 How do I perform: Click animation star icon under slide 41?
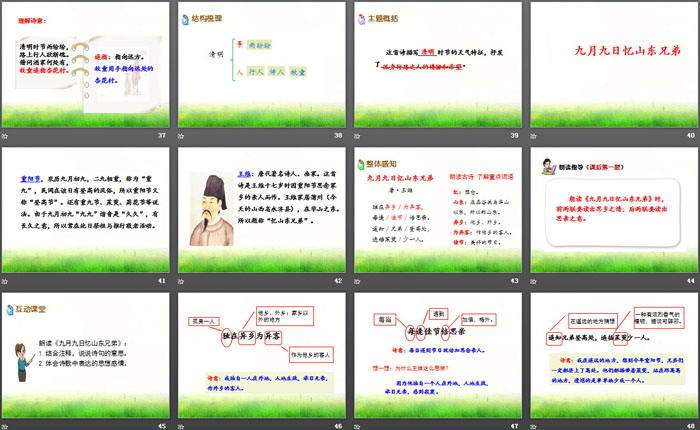5,281
